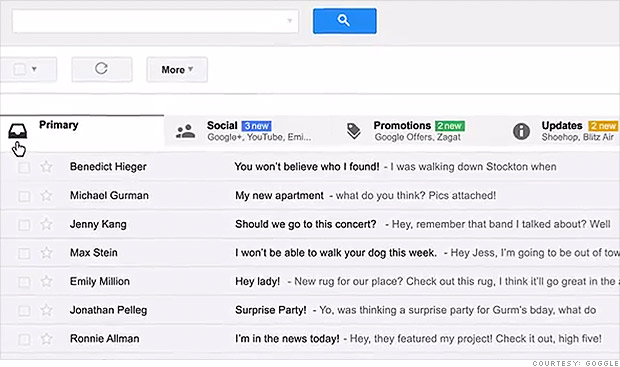
Task: Check the Jenny Kang email checkbox
Action: tap(24, 225)
